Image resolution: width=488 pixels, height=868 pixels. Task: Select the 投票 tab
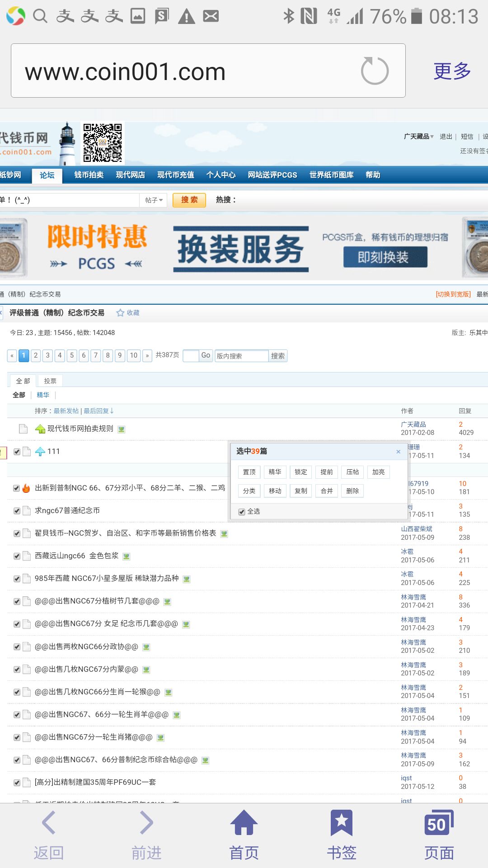click(50, 381)
